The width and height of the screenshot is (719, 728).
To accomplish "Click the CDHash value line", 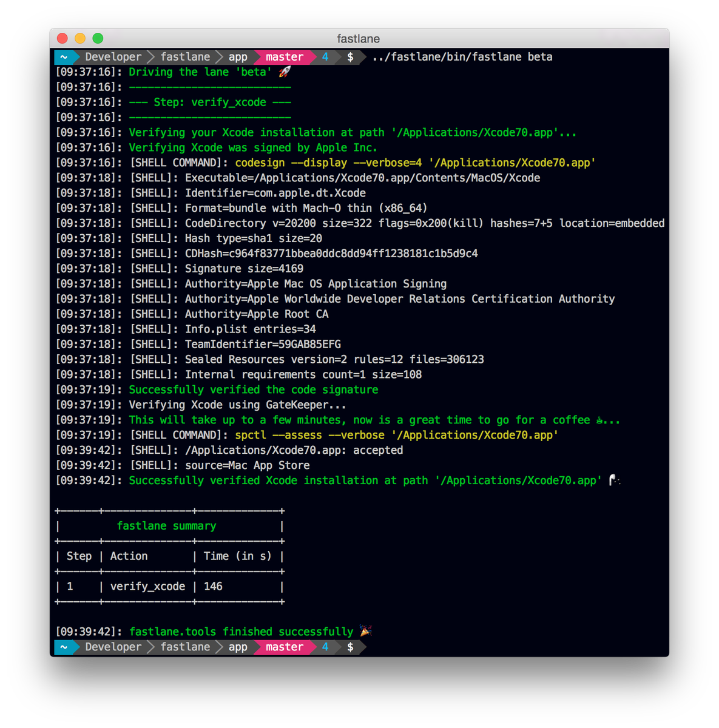I will click(331, 254).
